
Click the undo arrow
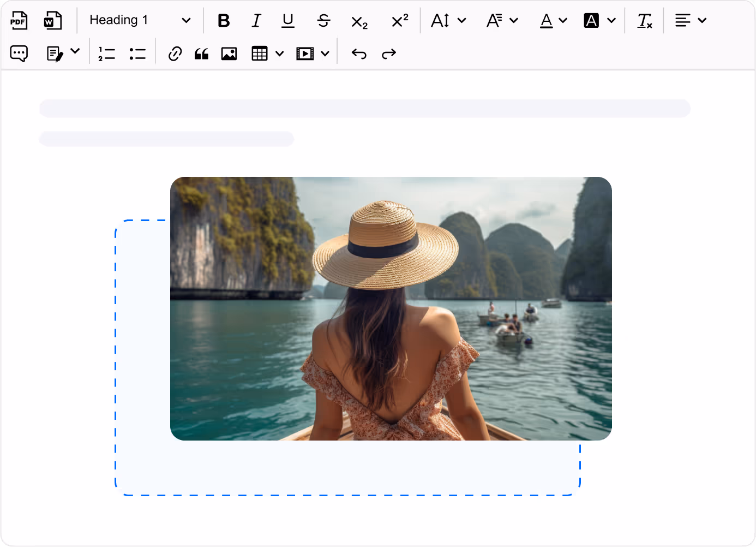coord(359,53)
